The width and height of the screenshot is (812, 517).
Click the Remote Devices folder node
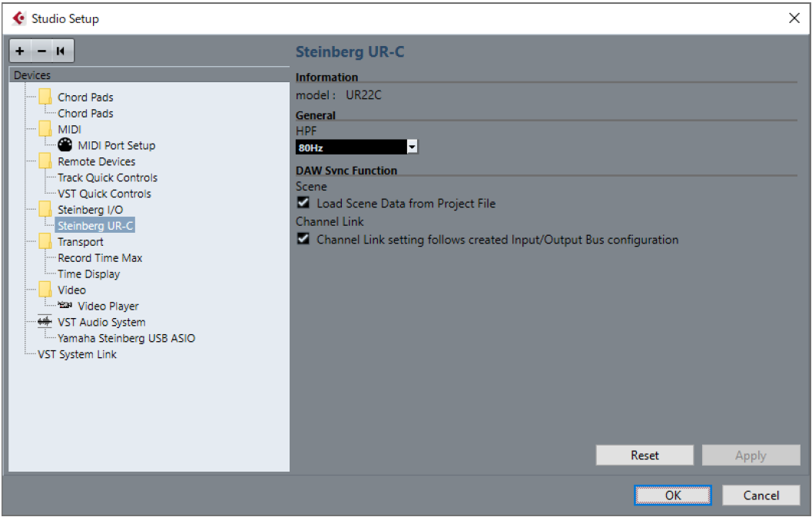click(x=96, y=161)
